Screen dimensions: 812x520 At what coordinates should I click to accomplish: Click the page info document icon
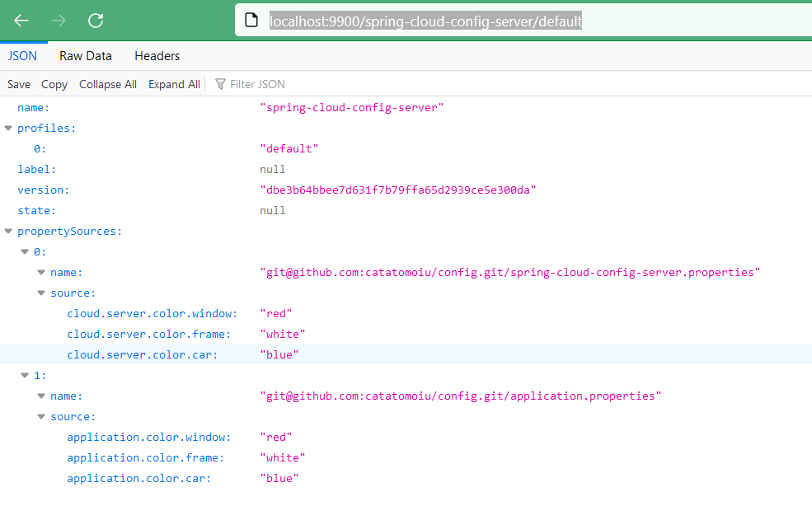click(x=251, y=21)
